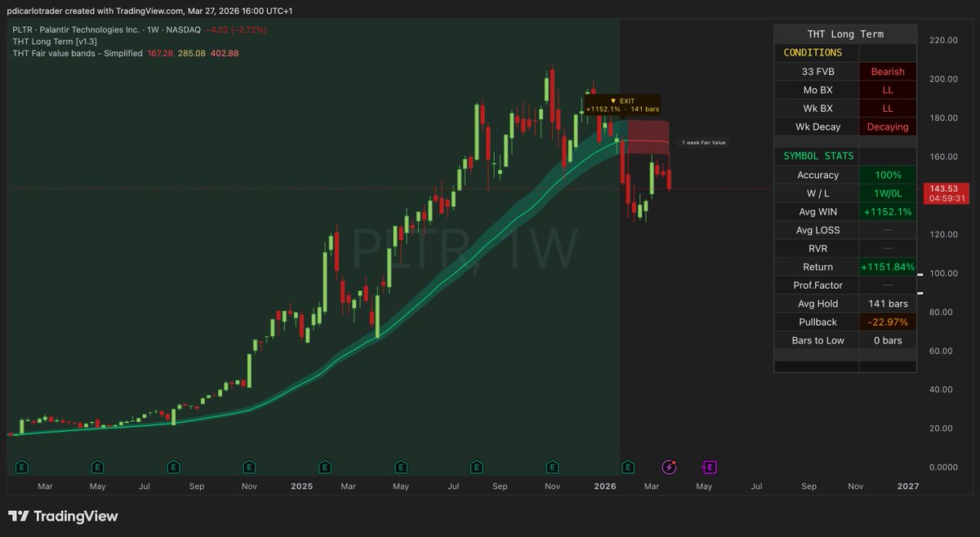This screenshot has width=980, height=537.
Task: Select the '1 week Fair Value' label
Action: pyautogui.click(x=703, y=143)
